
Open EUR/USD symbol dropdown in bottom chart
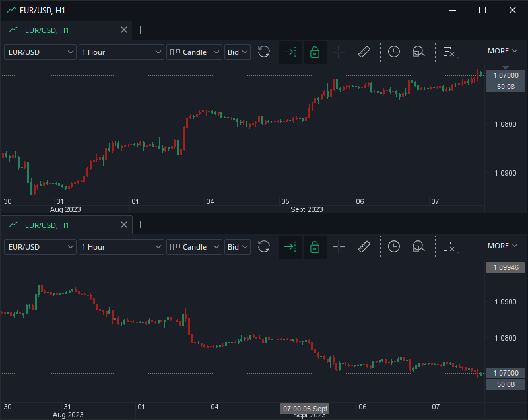point(40,247)
